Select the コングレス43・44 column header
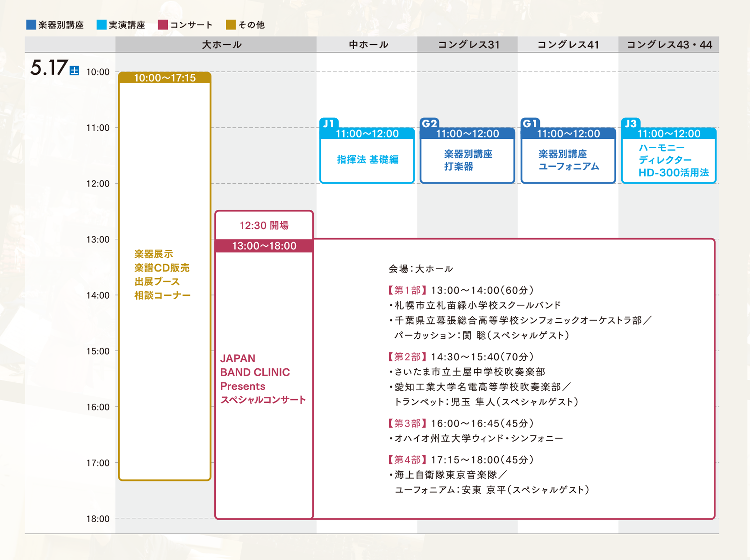 click(x=669, y=45)
